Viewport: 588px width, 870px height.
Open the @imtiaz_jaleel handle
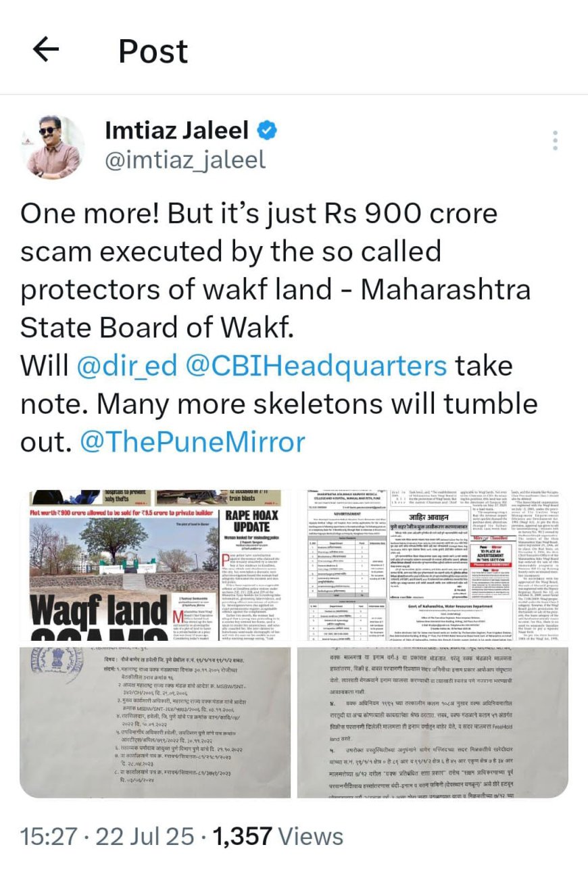(185, 160)
